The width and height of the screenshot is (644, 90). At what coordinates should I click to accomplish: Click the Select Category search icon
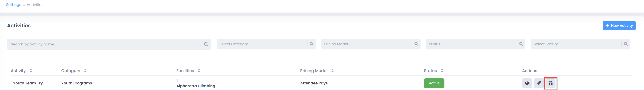[x=311, y=44]
